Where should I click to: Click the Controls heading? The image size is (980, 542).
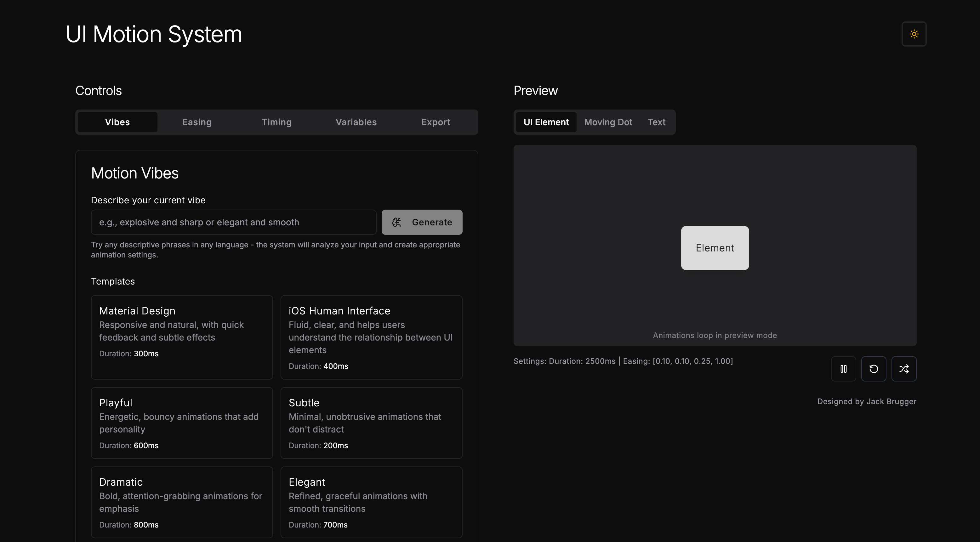pyautogui.click(x=99, y=91)
